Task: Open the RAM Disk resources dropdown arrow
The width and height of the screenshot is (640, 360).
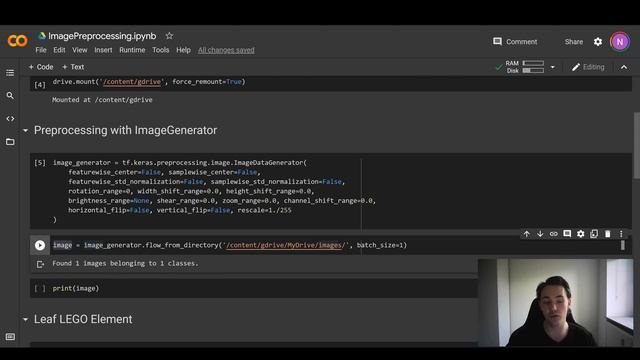Action: pyautogui.click(x=552, y=67)
